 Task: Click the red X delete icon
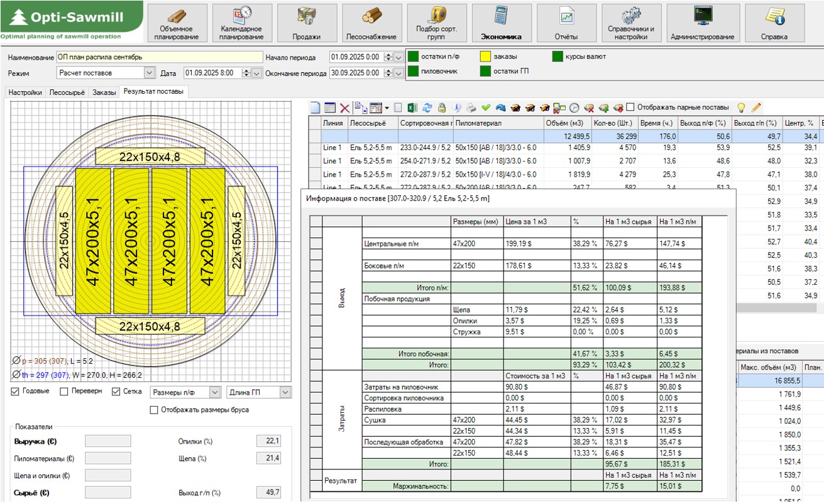tap(344, 107)
